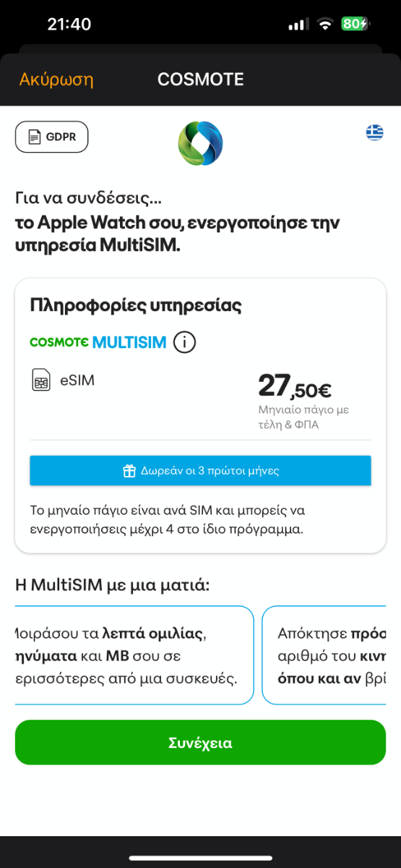
Task: Tap the 21:40 clock in status bar
Action: [69, 24]
